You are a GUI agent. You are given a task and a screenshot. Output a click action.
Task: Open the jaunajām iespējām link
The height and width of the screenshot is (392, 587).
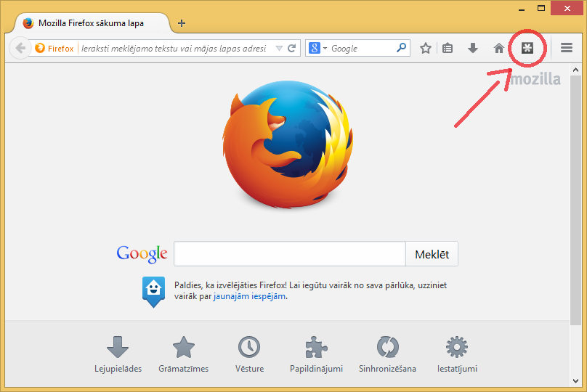(x=250, y=296)
